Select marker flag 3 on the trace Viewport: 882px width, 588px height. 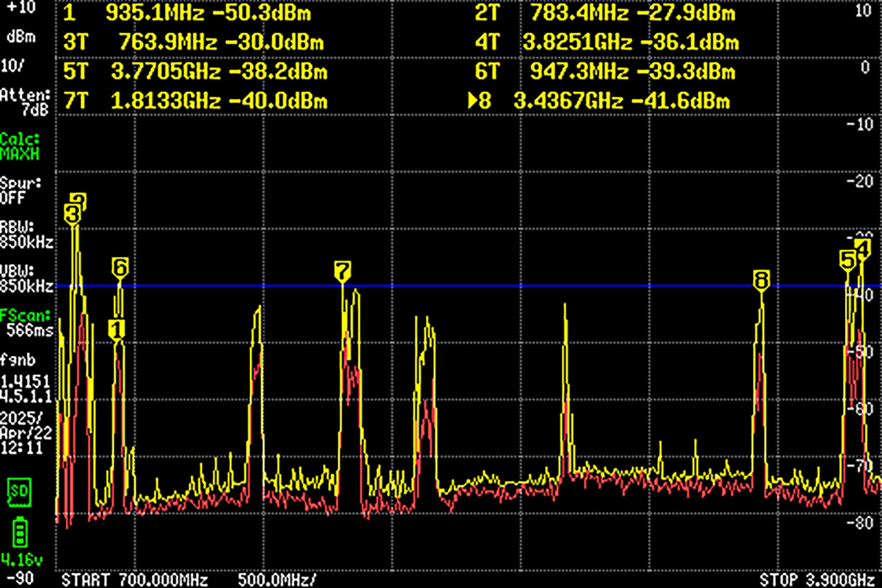(73, 214)
